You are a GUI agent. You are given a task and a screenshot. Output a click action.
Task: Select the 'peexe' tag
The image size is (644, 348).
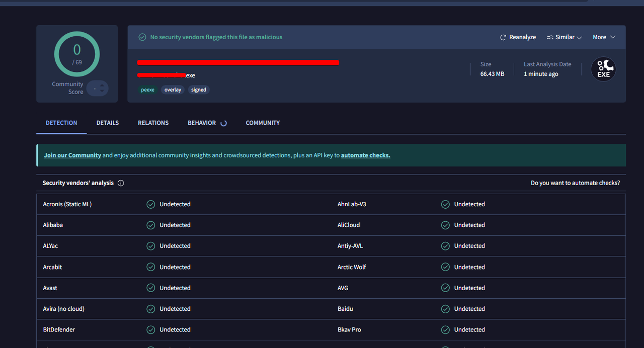pyautogui.click(x=148, y=90)
